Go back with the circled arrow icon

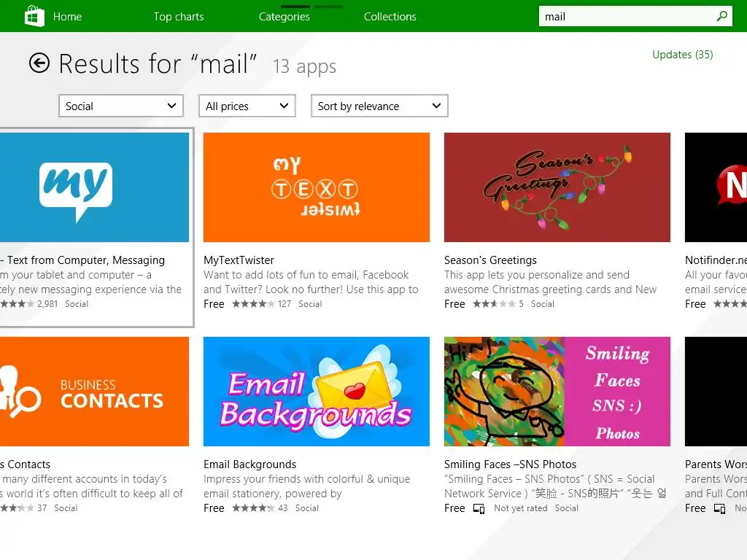coord(39,63)
